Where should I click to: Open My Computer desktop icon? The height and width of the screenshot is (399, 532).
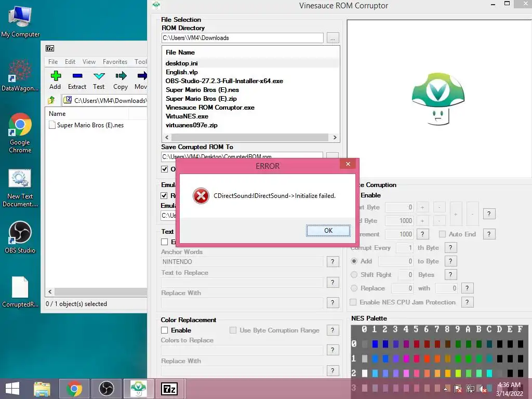pyautogui.click(x=20, y=21)
